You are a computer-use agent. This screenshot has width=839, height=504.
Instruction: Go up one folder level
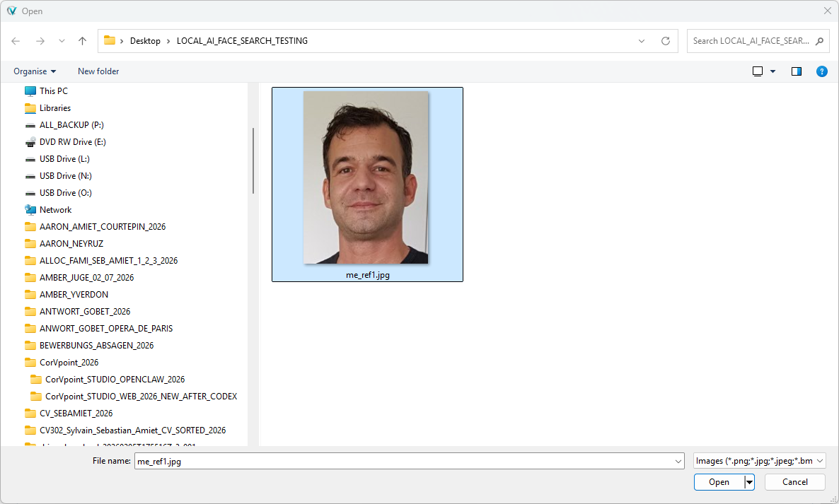point(82,40)
